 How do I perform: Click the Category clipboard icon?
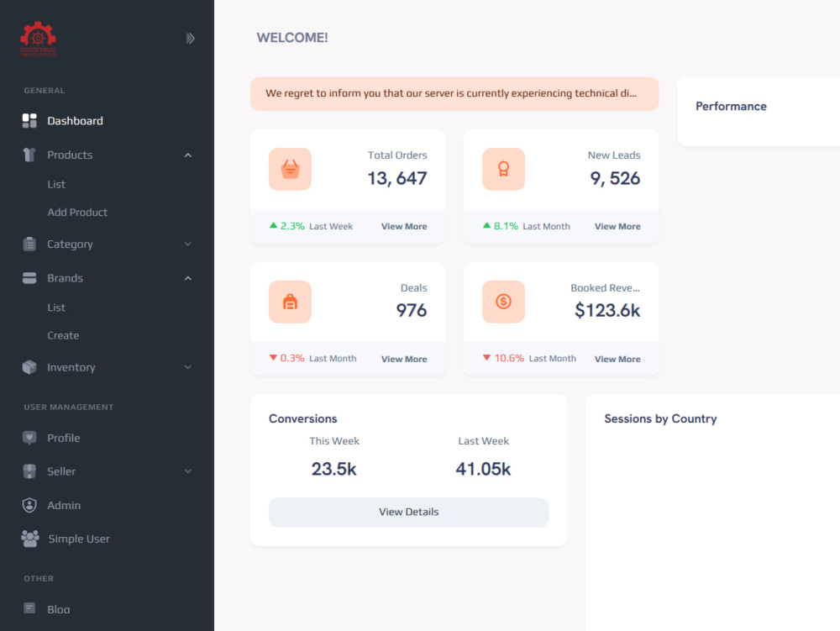[x=29, y=244]
